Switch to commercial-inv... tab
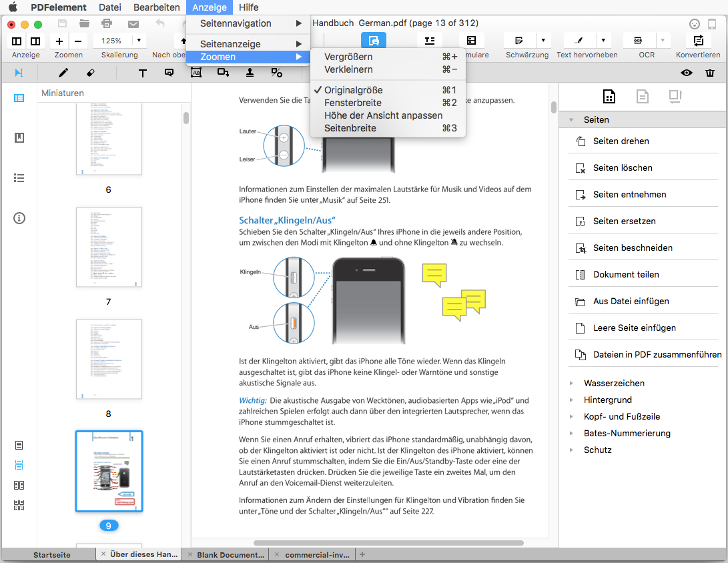Viewport: 728px width, 563px height. tap(317, 554)
